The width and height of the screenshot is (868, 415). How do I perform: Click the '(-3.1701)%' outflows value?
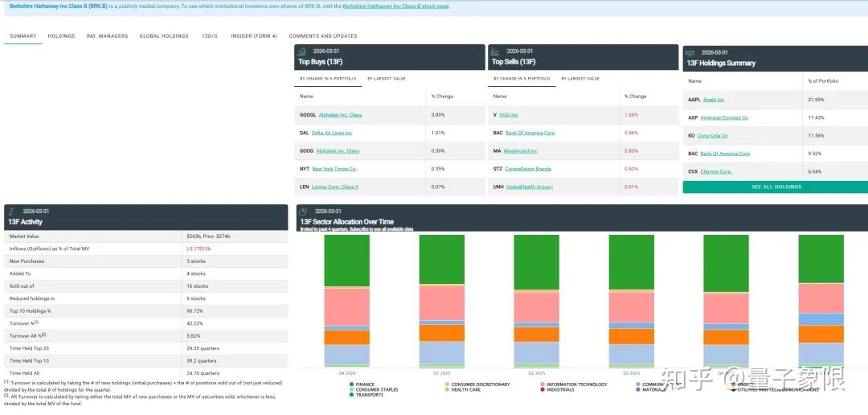[199, 249]
